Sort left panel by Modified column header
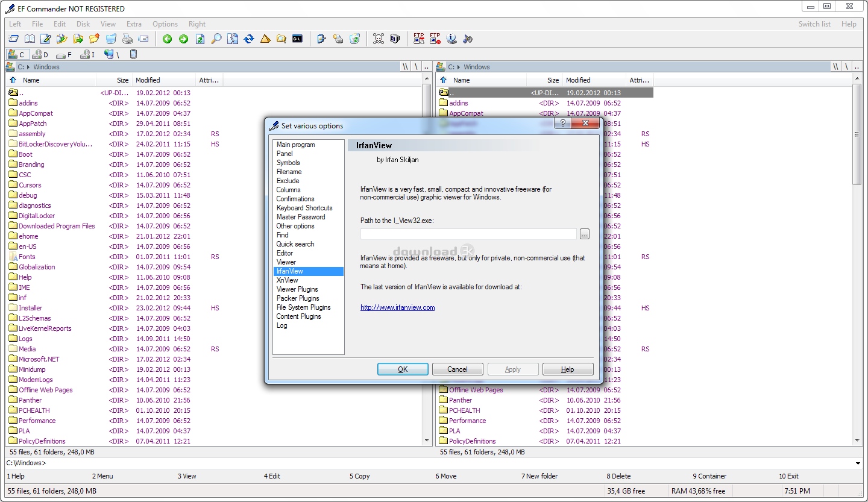 coord(164,80)
